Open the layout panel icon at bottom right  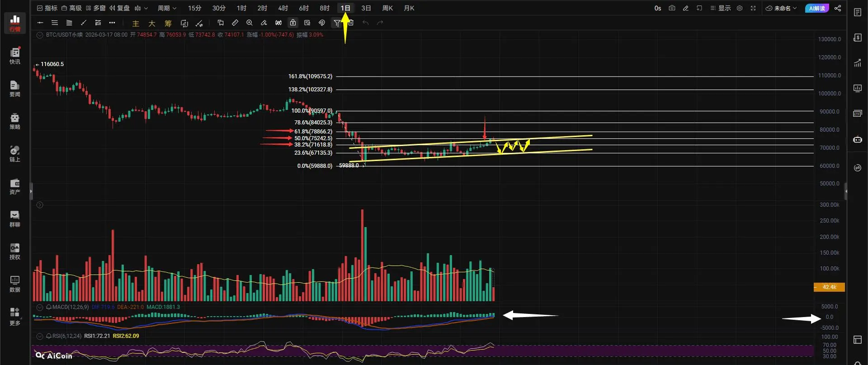click(x=858, y=340)
